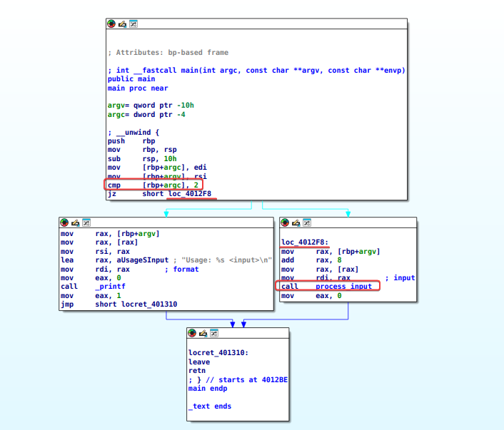Image resolution: width=504 pixels, height=430 pixels.
Task: Click 'mov rdi, rax' in the usage node
Action: [95, 269]
